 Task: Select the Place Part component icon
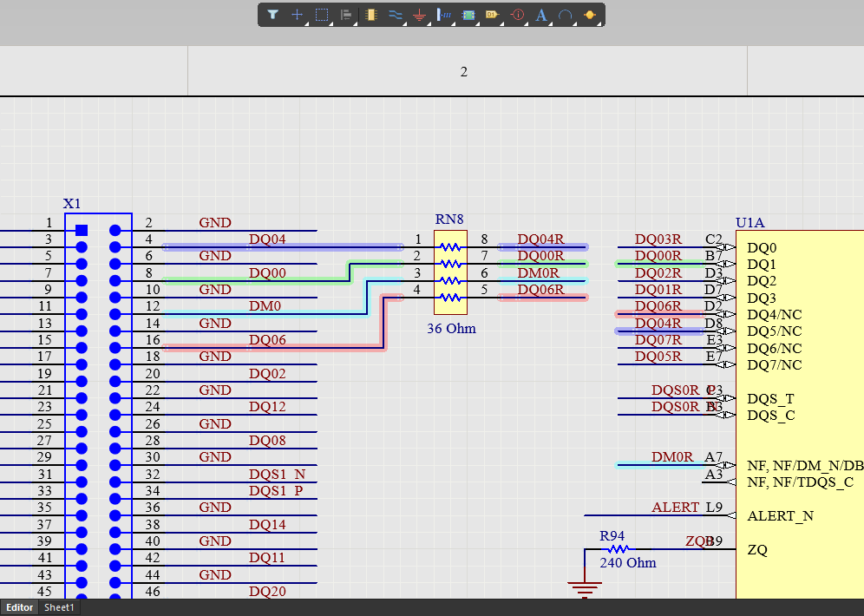371,15
